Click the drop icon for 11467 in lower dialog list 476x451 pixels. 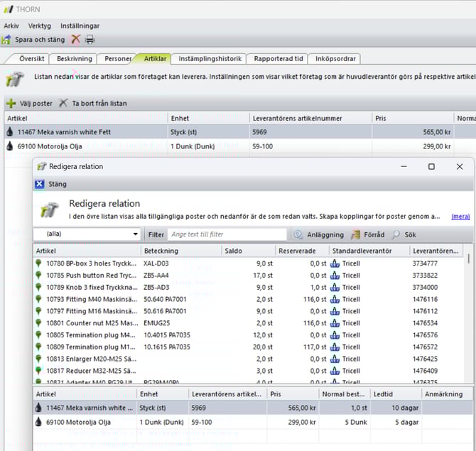[38, 408]
